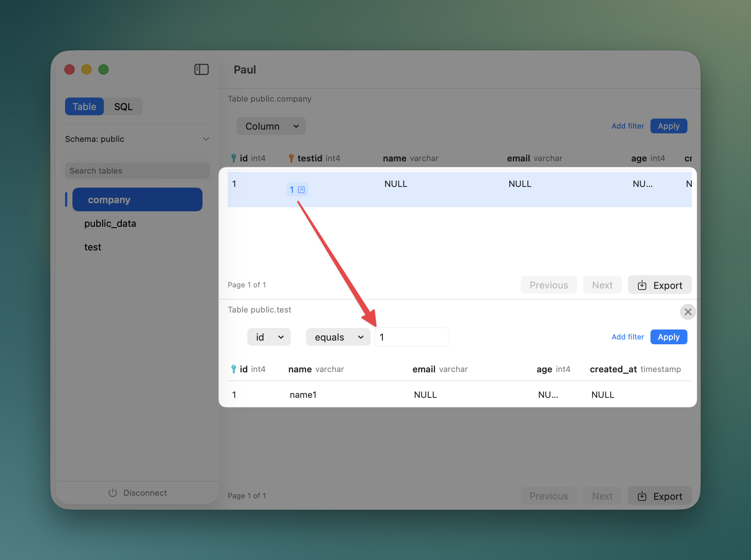Click Add filter for the company table
The width and height of the screenshot is (751, 560).
pos(628,126)
